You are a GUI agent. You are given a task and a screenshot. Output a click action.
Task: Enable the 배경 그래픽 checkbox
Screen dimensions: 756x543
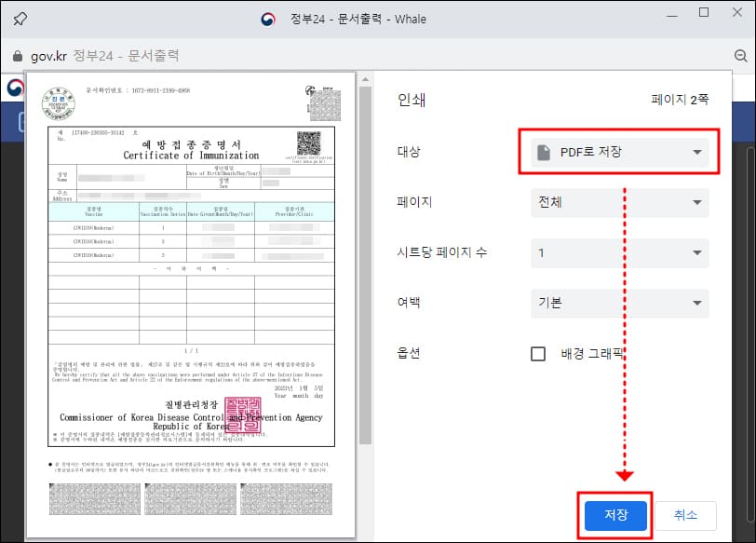537,353
